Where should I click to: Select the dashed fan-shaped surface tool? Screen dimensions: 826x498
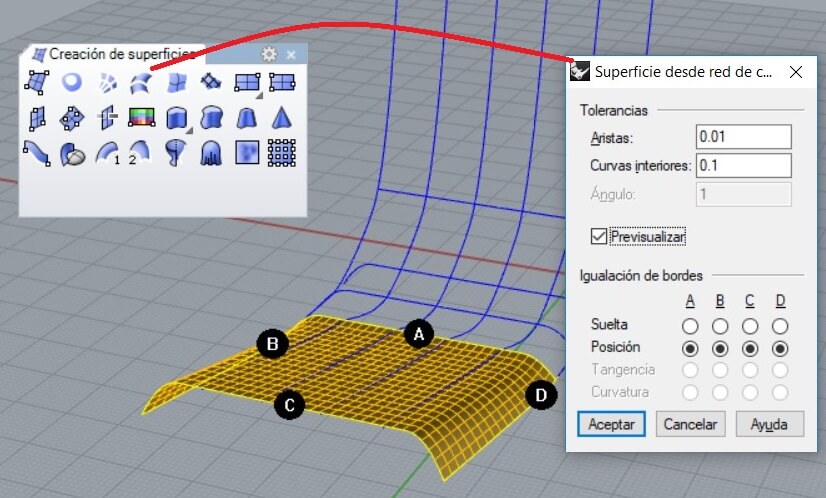click(107, 82)
